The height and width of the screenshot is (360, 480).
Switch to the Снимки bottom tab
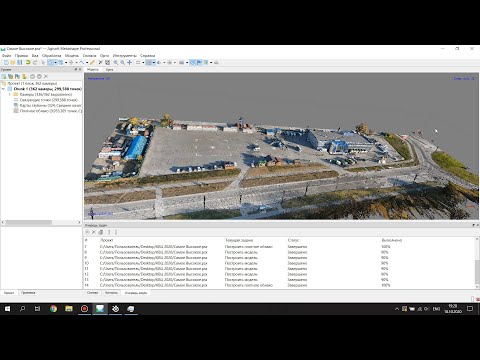click(x=92, y=293)
